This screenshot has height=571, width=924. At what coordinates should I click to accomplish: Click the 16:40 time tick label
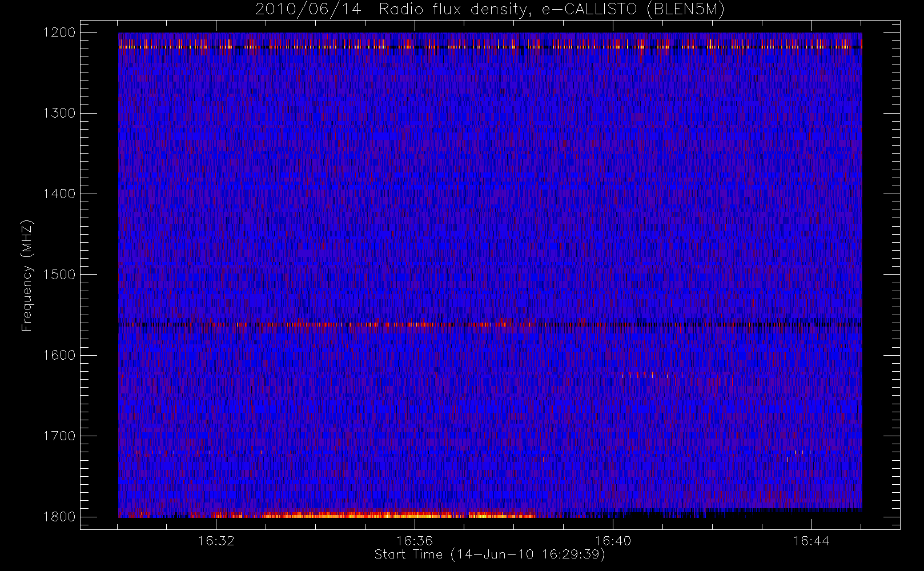613,540
